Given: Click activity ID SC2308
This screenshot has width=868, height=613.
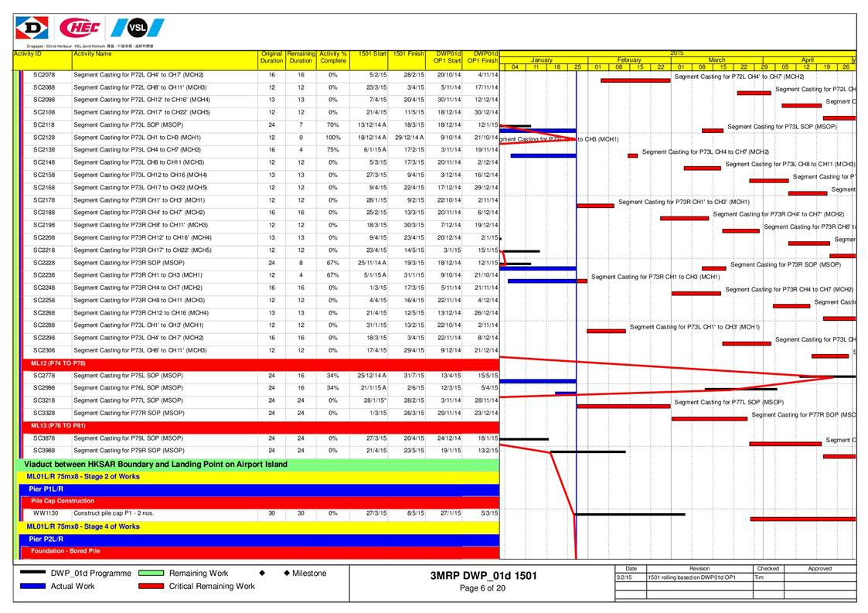Looking at the screenshot, I should coord(44,350).
